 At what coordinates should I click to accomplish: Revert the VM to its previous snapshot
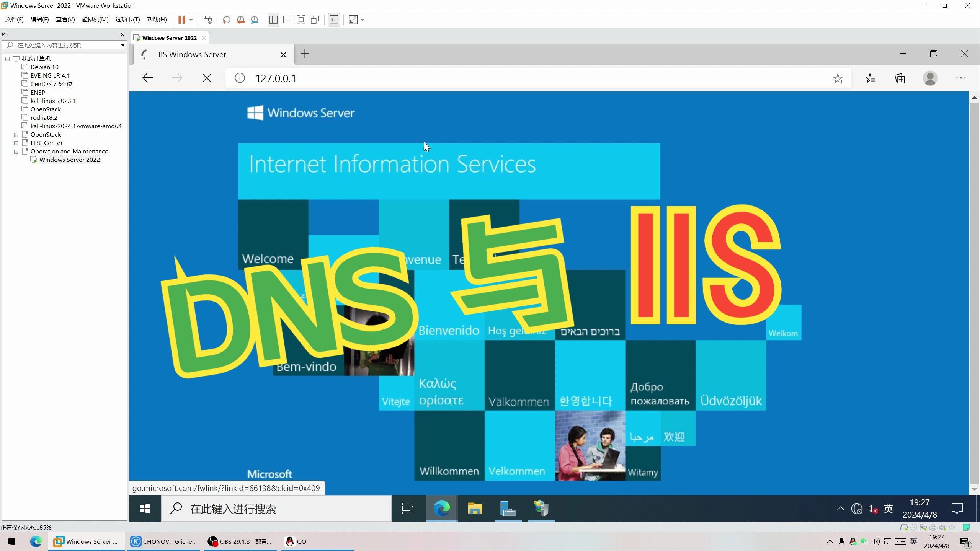(240, 20)
